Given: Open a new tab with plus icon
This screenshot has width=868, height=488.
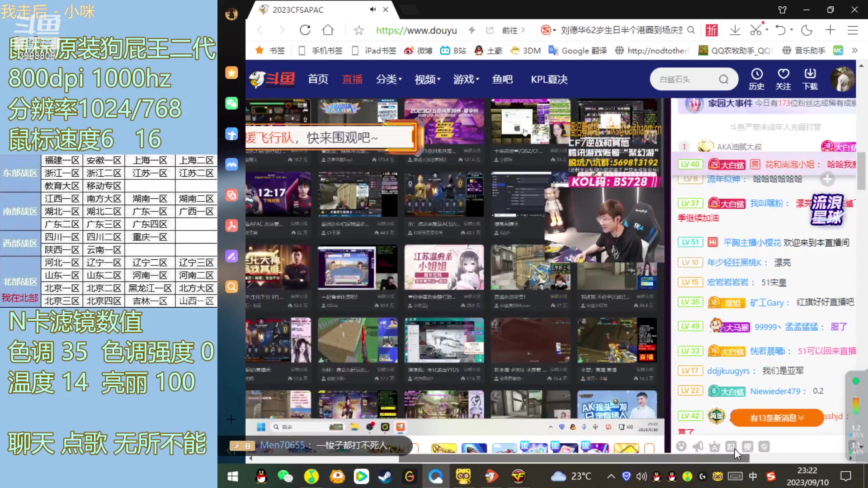Looking at the screenshot, I should [830, 30].
